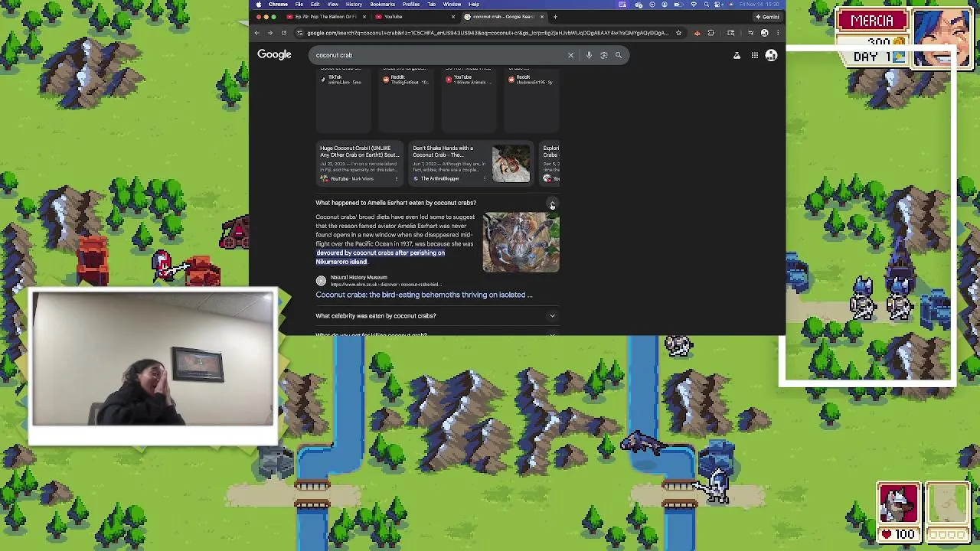Screen dimensions: 980x551
Task: Go forward in browser history
Action: point(270,33)
